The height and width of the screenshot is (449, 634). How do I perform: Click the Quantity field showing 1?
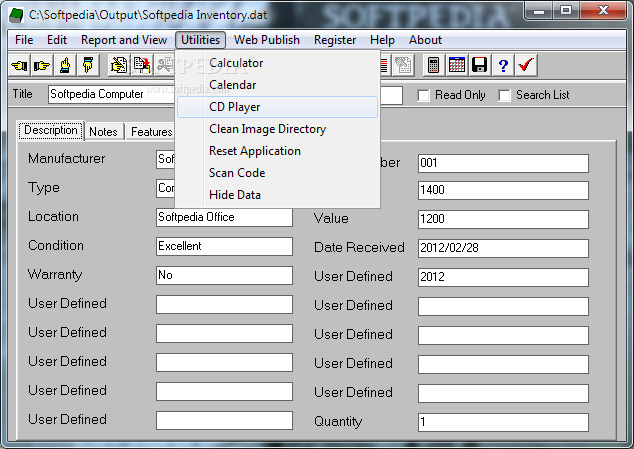(503, 422)
